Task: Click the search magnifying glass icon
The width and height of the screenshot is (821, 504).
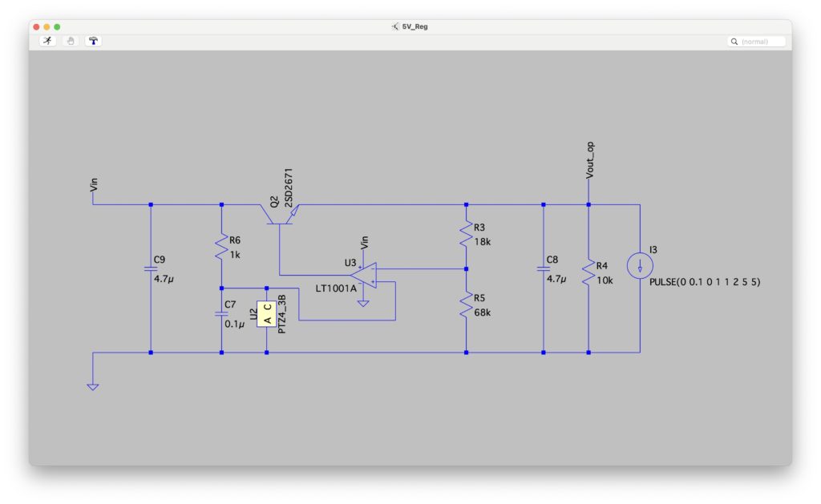Action: pyautogui.click(x=734, y=41)
